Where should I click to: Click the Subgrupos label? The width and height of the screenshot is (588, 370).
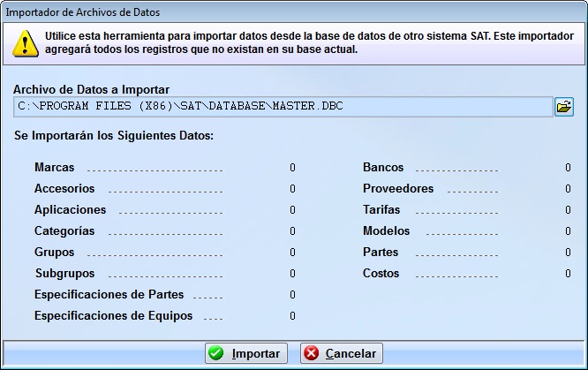tap(64, 273)
